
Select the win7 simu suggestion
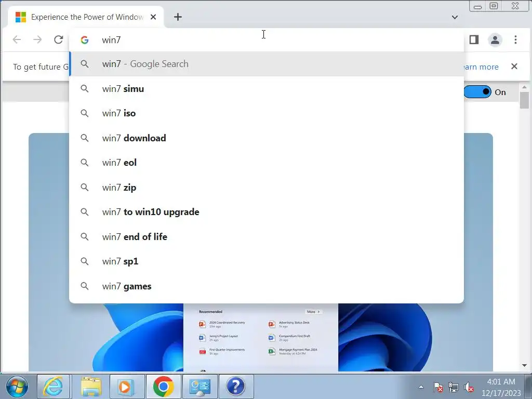[x=267, y=89]
